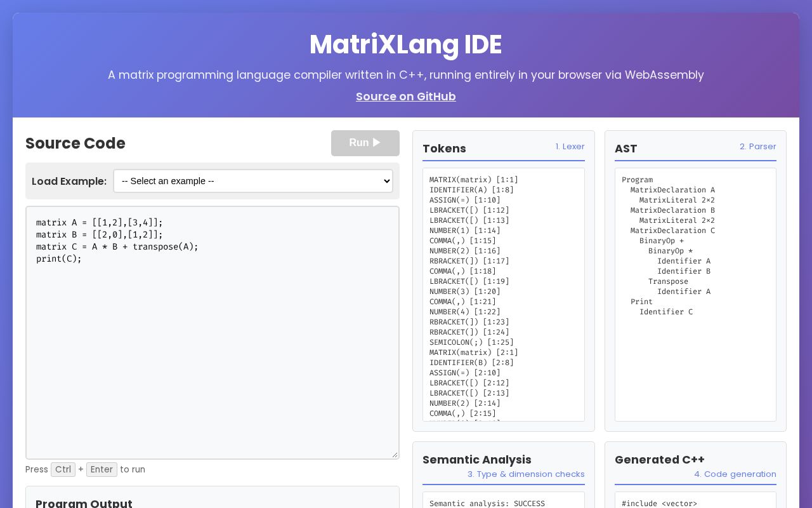Click the Tokens panel heading
Viewport: 812px width, 508px height.
(444, 149)
